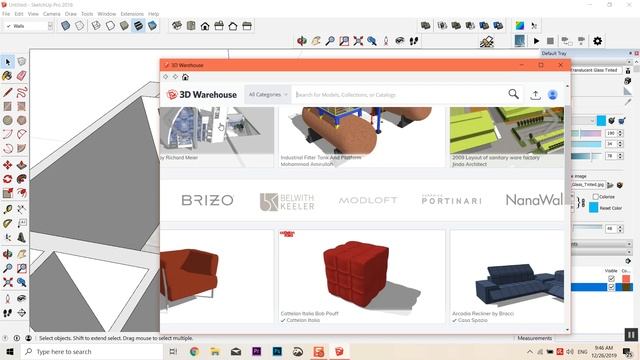Click Reset Color in materials panel
The image size is (640, 360).
(x=611, y=208)
